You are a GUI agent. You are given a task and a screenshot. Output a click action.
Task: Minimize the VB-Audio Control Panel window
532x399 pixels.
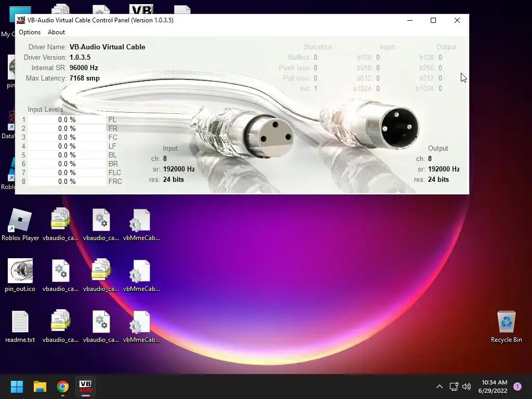[410, 20]
